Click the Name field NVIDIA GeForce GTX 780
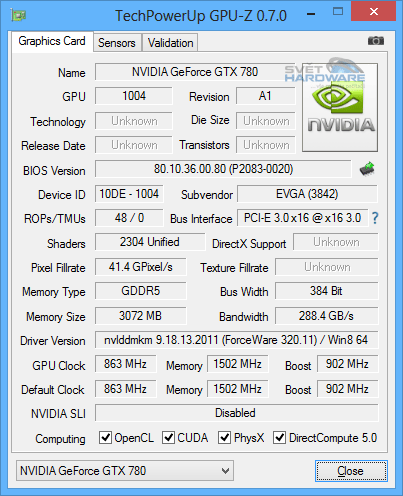 click(195, 72)
